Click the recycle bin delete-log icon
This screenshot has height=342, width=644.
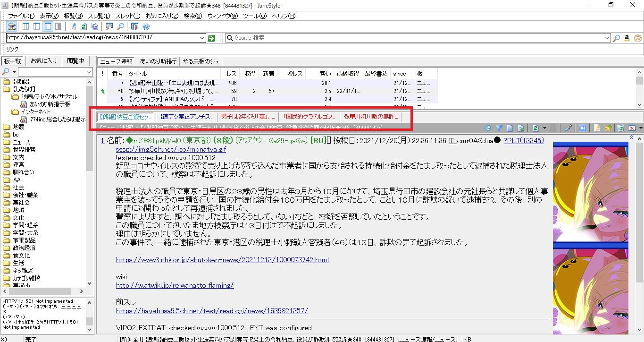point(621,128)
